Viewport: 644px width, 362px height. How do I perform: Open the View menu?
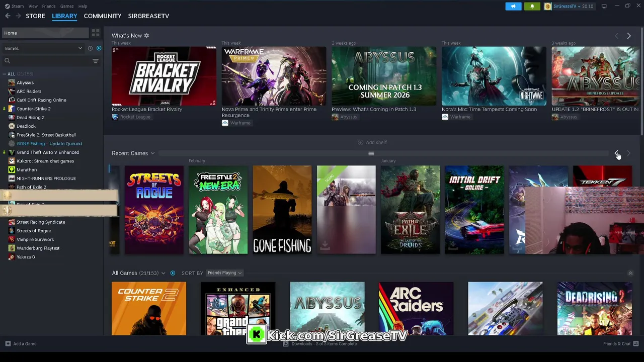pyautogui.click(x=33, y=6)
